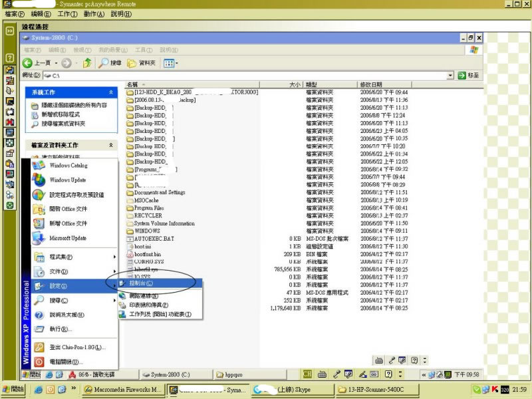Image resolution: width=532 pixels, height=399 pixels.
Task: Click 隱藏這個磁碟機的所有內容 link
Action: pyautogui.click(x=74, y=105)
